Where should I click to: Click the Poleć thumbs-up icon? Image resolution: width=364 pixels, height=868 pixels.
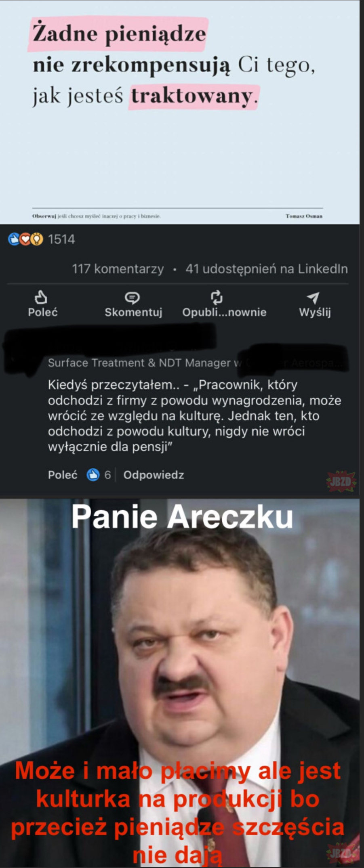(x=41, y=297)
